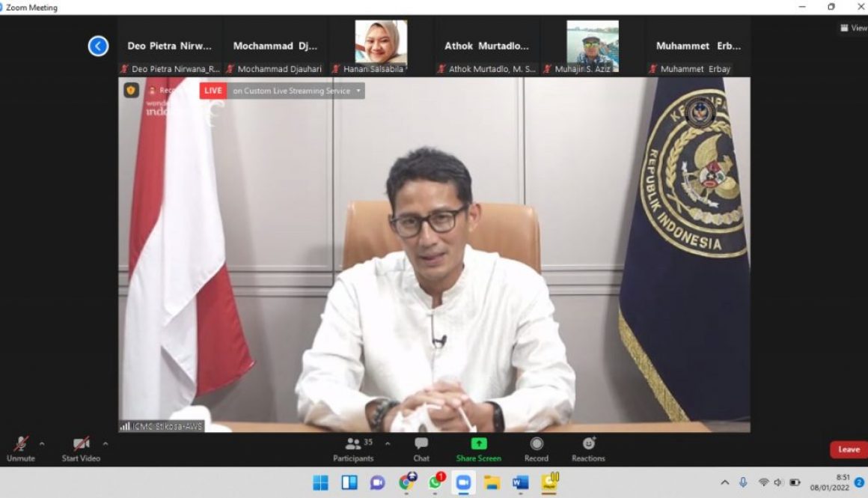Open the View layout menu
The width and height of the screenshot is (868, 498).
coord(853,28)
